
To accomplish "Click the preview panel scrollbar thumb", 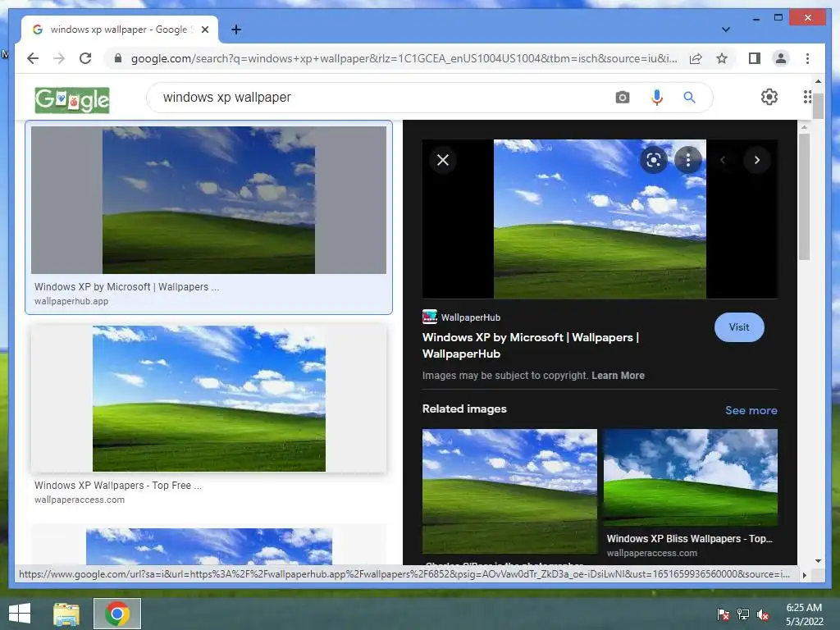I will pos(804,197).
